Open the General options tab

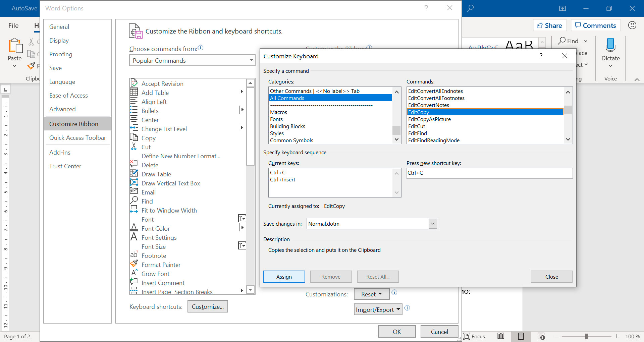pyautogui.click(x=59, y=26)
